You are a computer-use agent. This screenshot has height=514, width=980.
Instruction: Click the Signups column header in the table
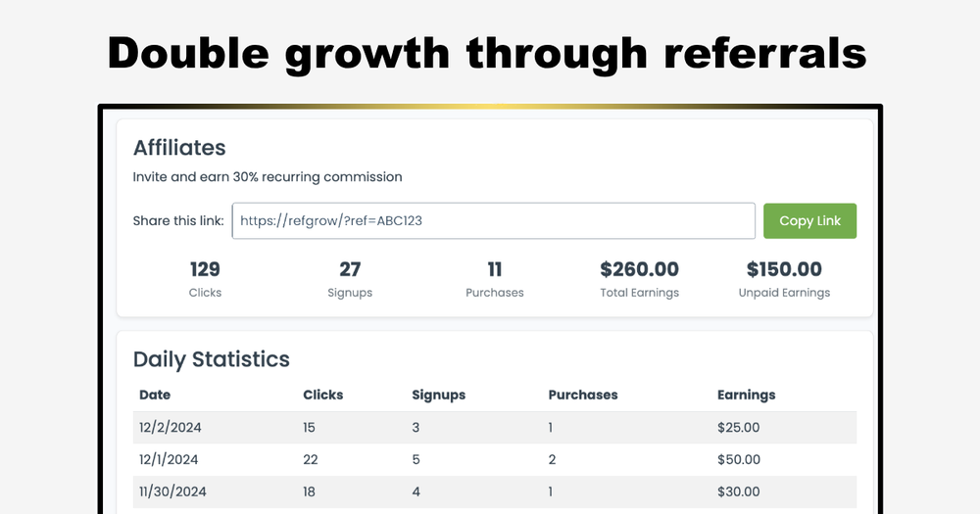(x=438, y=395)
